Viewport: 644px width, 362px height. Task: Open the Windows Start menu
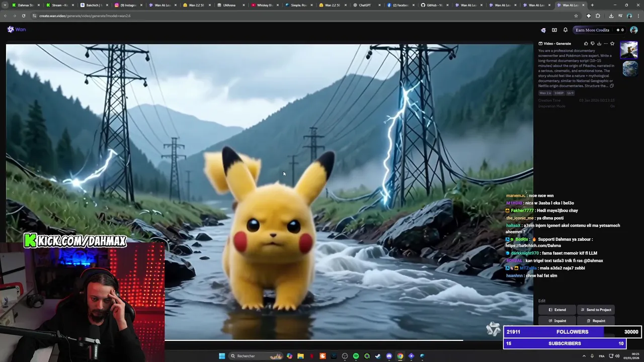coord(222,356)
